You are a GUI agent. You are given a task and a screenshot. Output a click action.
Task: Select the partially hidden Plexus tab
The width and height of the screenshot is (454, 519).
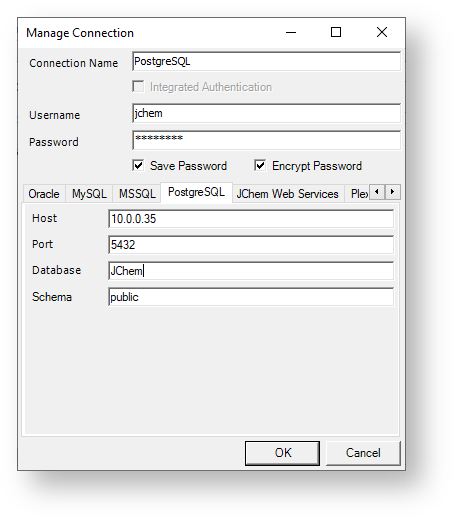(x=358, y=194)
